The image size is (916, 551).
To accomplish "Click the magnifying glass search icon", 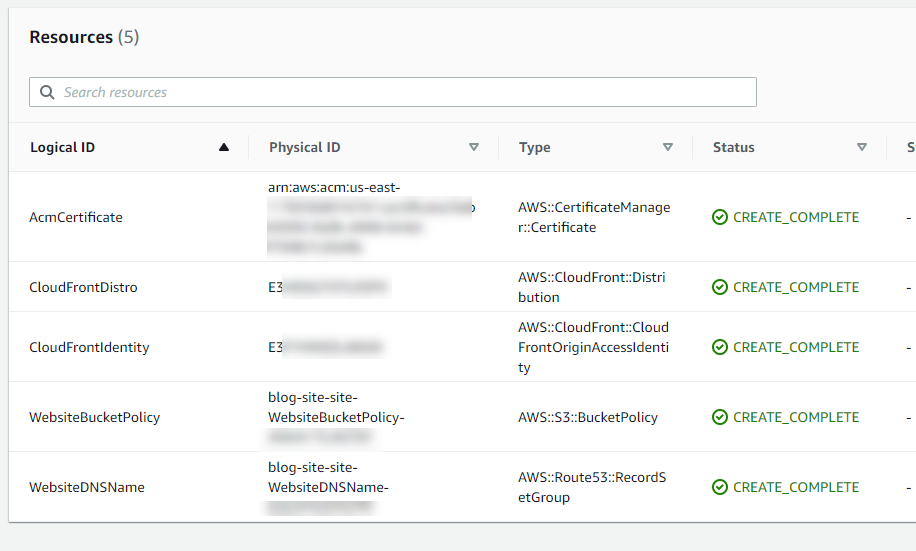I will coord(47,92).
